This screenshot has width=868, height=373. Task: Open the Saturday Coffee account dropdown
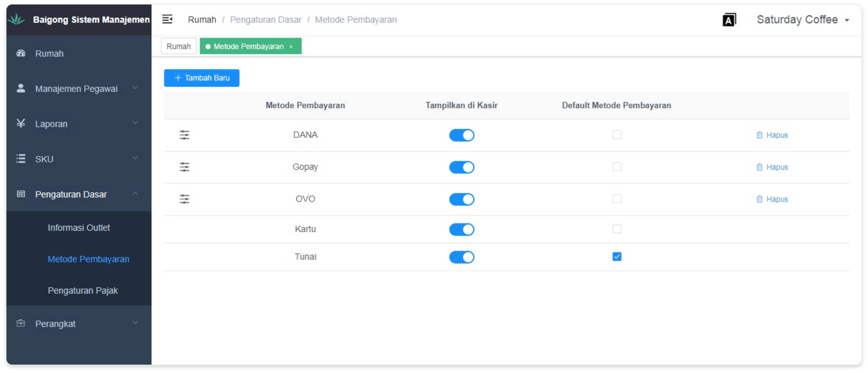802,20
